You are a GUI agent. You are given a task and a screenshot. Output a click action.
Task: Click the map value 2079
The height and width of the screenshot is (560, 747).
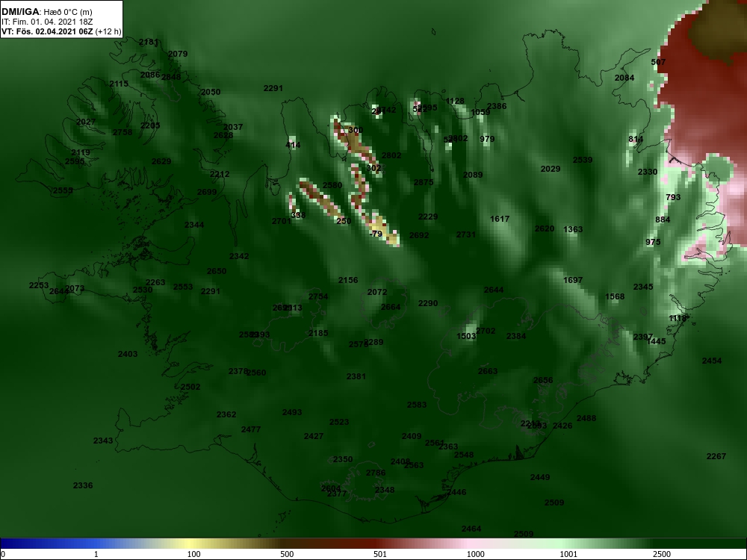coord(178,54)
